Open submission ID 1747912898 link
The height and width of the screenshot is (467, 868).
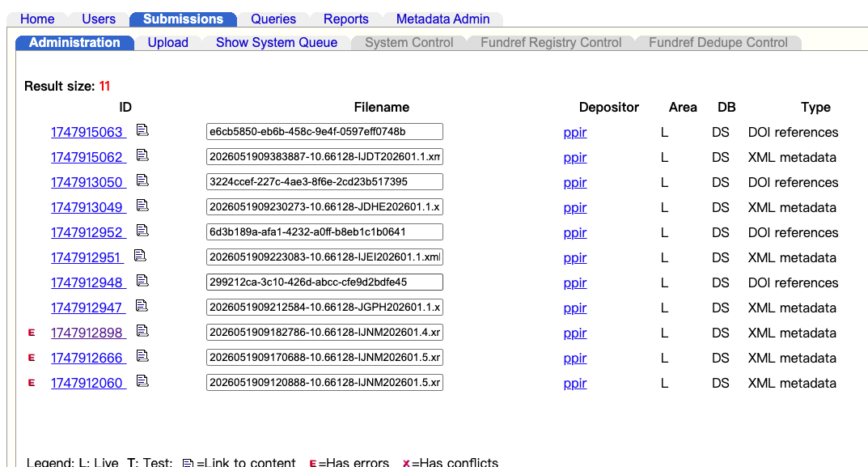[88, 333]
